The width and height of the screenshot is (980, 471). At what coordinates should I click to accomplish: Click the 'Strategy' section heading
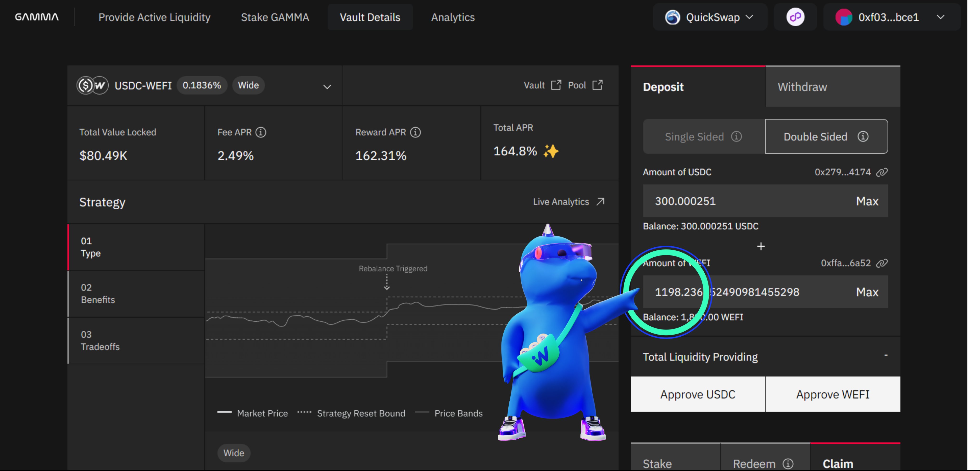tap(102, 202)
